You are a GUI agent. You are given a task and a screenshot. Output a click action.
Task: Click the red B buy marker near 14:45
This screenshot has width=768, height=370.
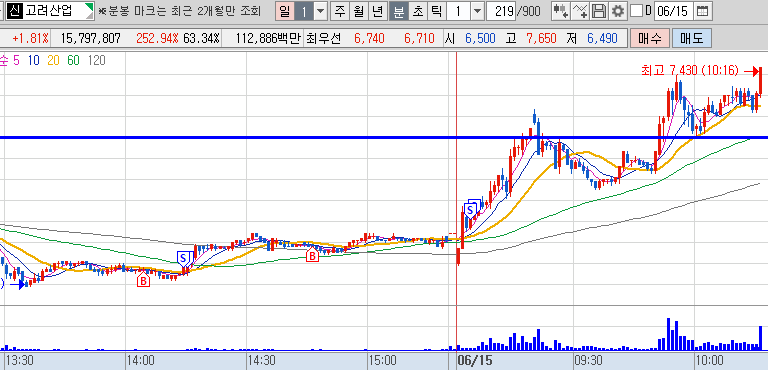pos(312,255)
